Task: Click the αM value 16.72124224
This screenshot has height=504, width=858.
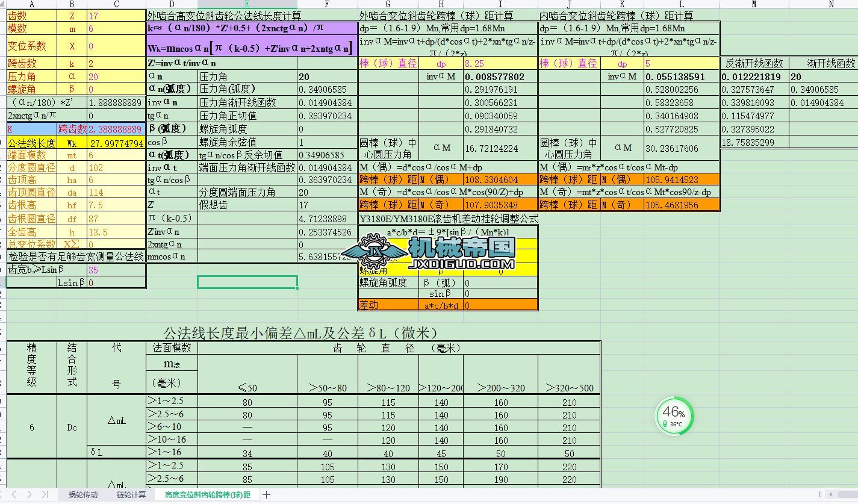Action: pyautogui.click(x=500, y=148)
